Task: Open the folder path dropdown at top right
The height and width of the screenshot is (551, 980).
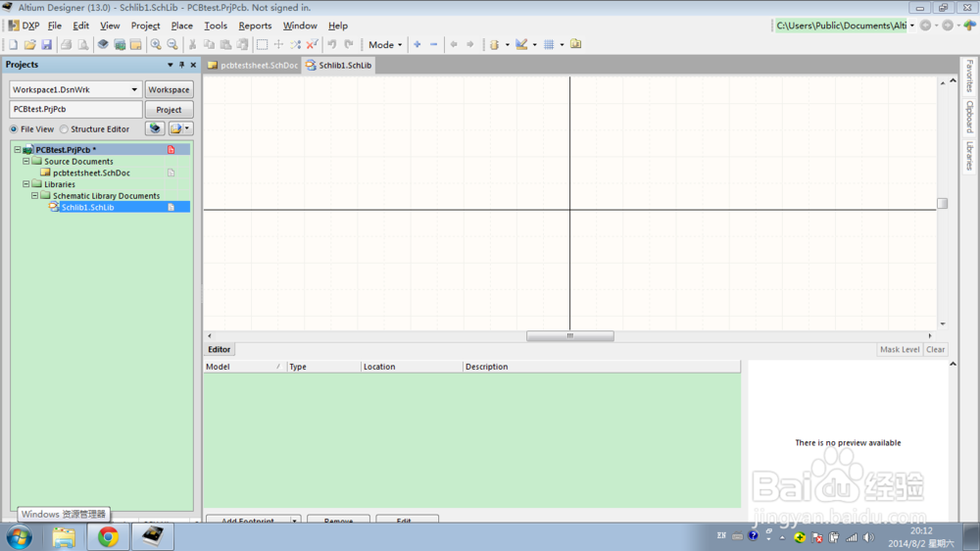Action: point(911,25)
